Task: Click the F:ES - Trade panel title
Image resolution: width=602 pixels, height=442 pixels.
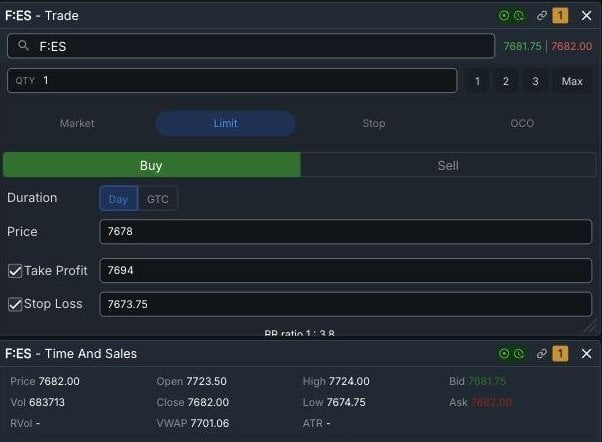Action: pyautogui.click(x=42, y=16)
